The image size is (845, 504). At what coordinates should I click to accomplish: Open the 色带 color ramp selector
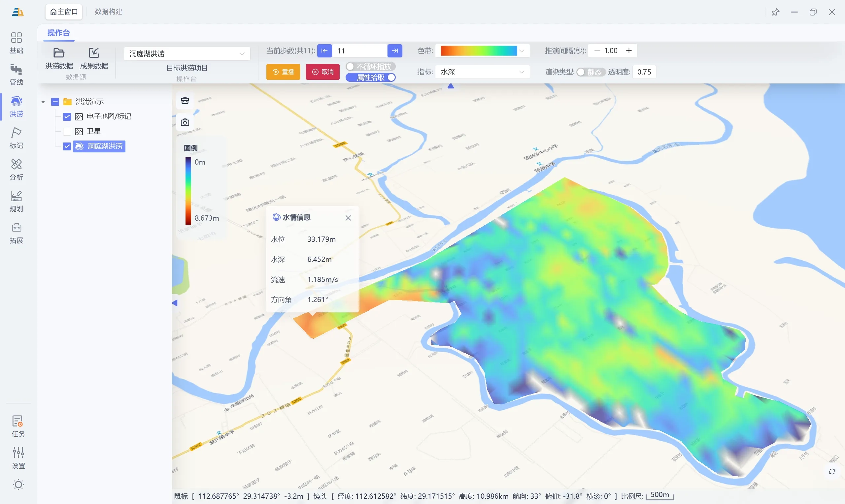(x=482, y=51)
